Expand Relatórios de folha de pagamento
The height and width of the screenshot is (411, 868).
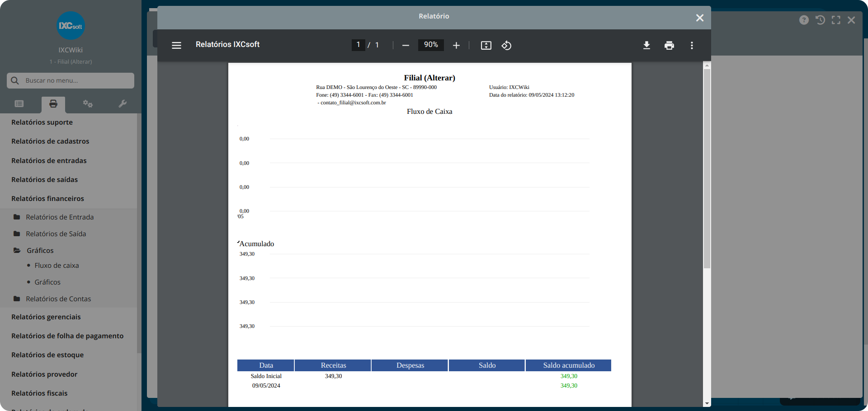point(68,336)
